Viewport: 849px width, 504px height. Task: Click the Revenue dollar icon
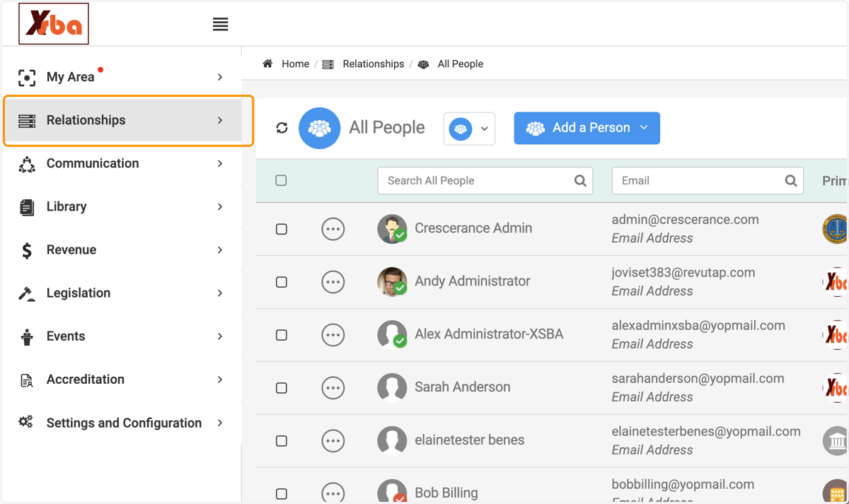(27, 250)
